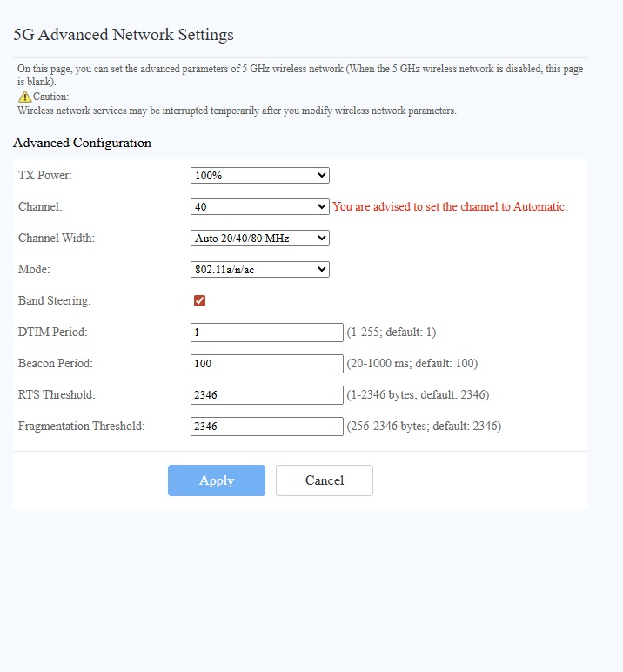The height and width of the screenshot is (672, 623).
Task: Click the Mode field label
Action: pyautogui.click(x=34, y=270)
